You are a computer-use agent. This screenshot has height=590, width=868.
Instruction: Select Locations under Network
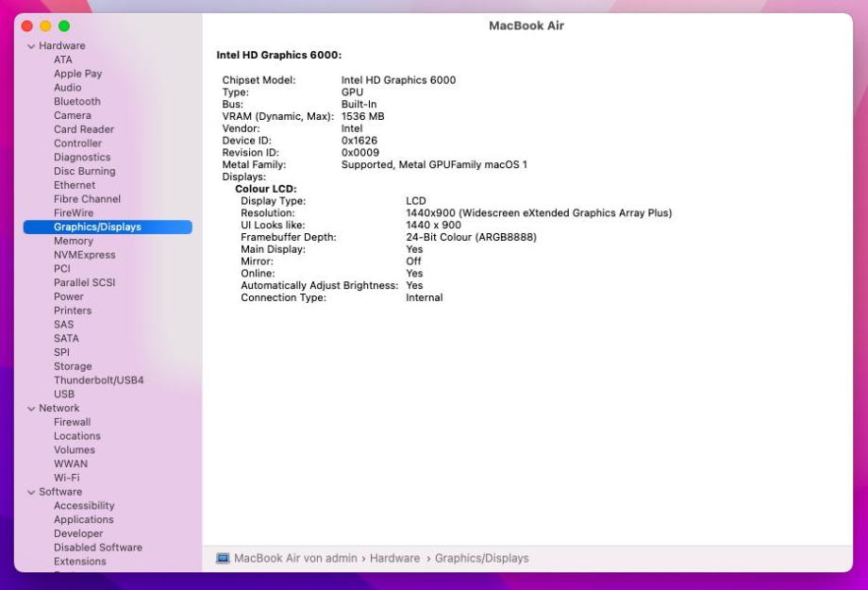77,436
